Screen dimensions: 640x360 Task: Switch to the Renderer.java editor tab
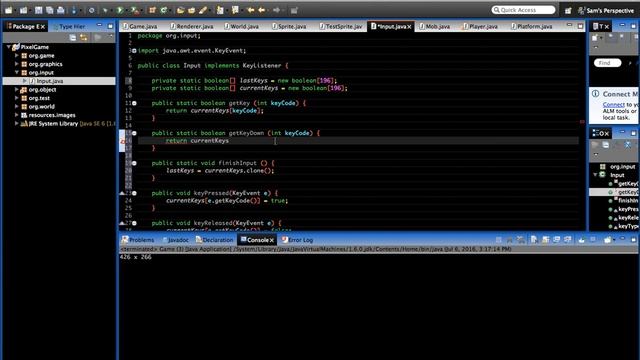[x=192, y=26]
